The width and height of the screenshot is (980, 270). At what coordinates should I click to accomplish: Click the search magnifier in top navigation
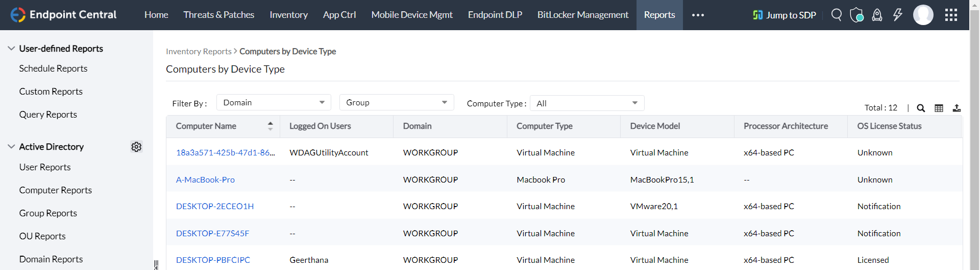click(836, 15)
